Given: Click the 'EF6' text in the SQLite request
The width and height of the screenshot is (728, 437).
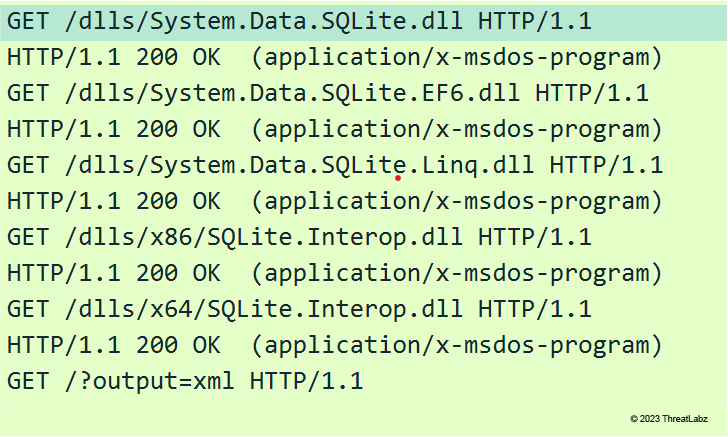Looking at the screenshot, I should point(440,93).
